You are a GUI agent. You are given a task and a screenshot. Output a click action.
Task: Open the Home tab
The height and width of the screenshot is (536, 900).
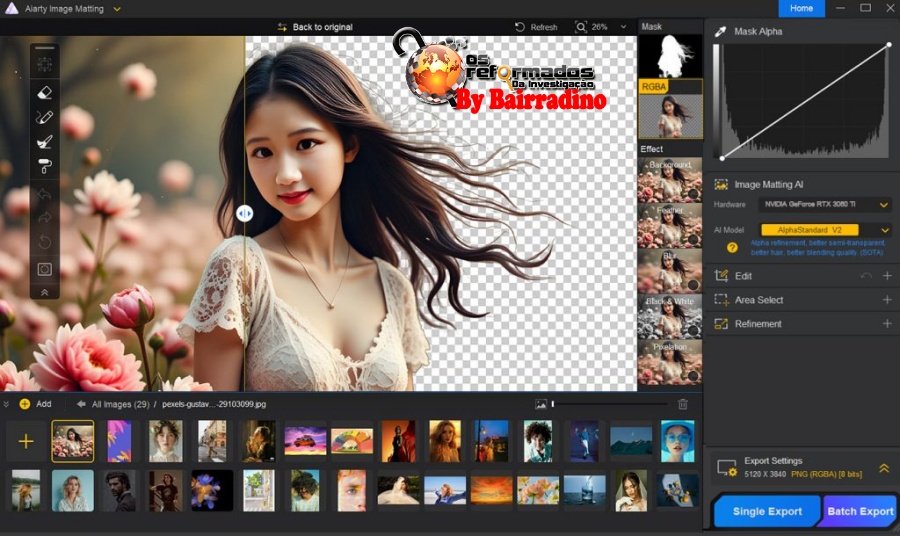pos(801,9)
